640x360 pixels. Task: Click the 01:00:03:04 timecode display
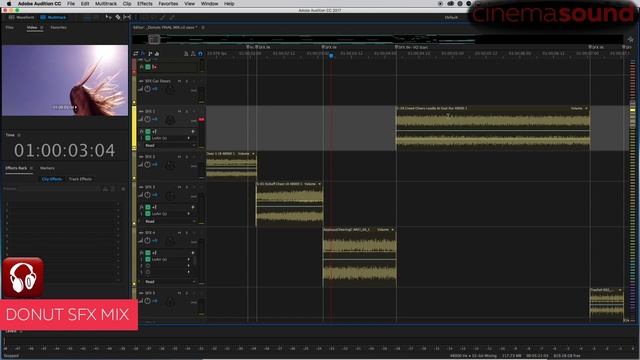(x=64, y=151)
